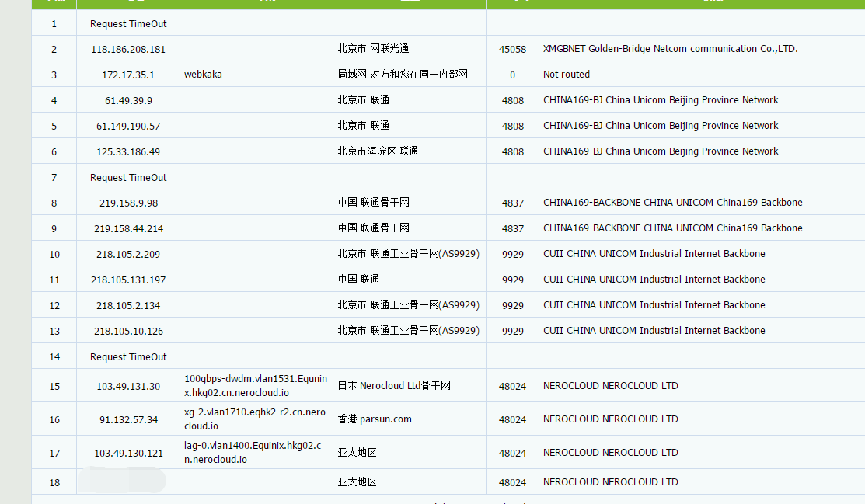This screenshot has width=865, height=504.
Task: Click hostname webkaka in row 3
Action: (x=203, y=75)
